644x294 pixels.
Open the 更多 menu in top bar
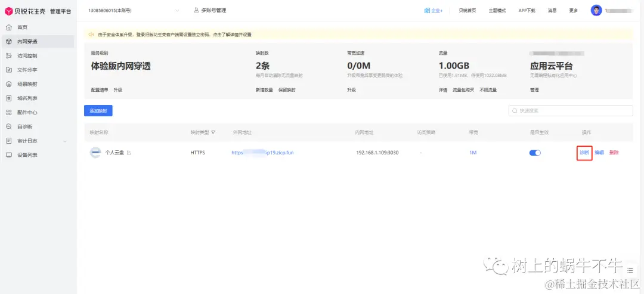pos(574,11)
